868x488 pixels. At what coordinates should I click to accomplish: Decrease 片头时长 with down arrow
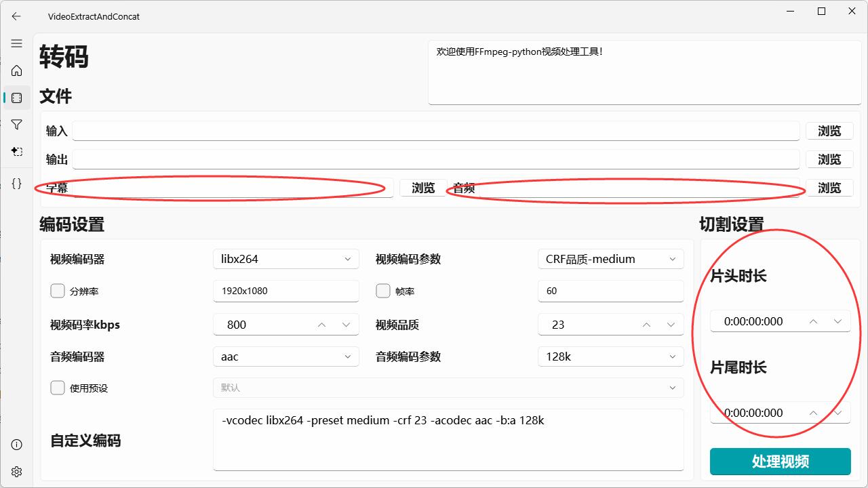click(x=837, y=321)
